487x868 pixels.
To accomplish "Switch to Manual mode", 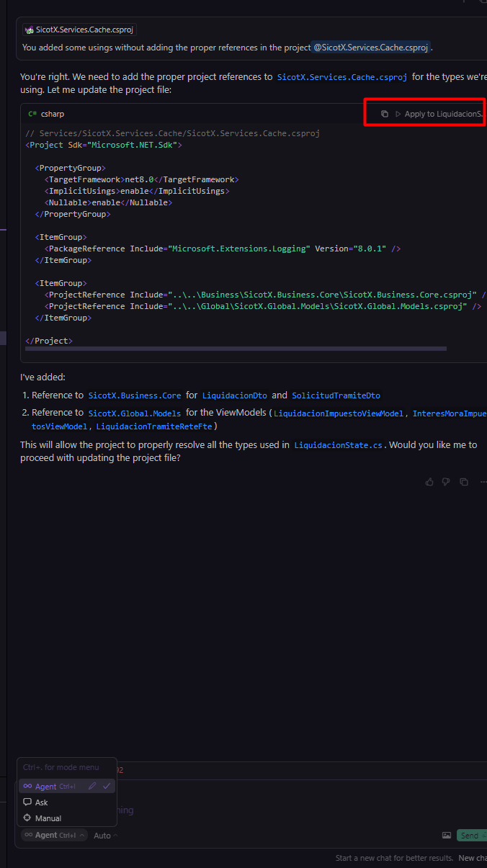I will point(48,818).
